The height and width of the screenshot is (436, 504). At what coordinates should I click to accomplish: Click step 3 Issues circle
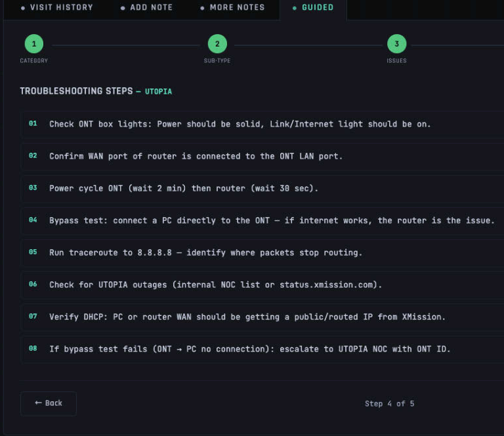click(396, 44)
